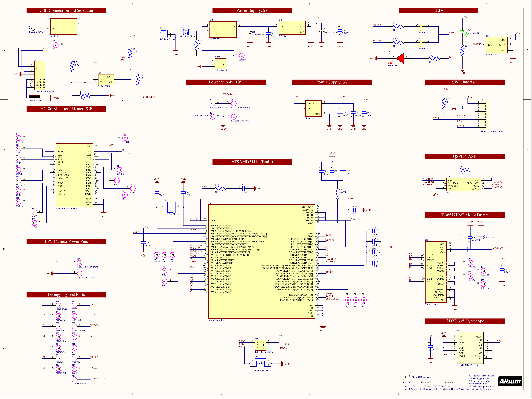The image size is (532, 399).
Task: Click the FPV Camera Power Pins header
Action: [66, 242]
